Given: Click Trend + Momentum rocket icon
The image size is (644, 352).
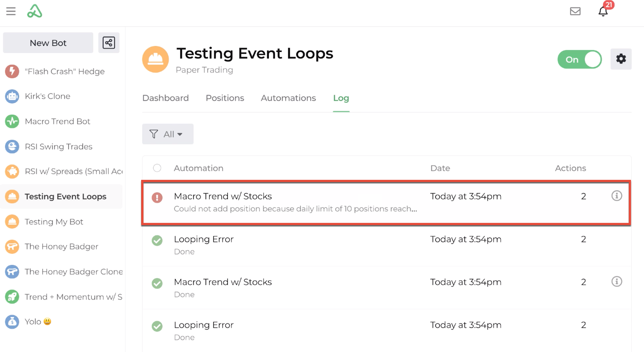Looking at the screenshot, I should click(12, 297).
